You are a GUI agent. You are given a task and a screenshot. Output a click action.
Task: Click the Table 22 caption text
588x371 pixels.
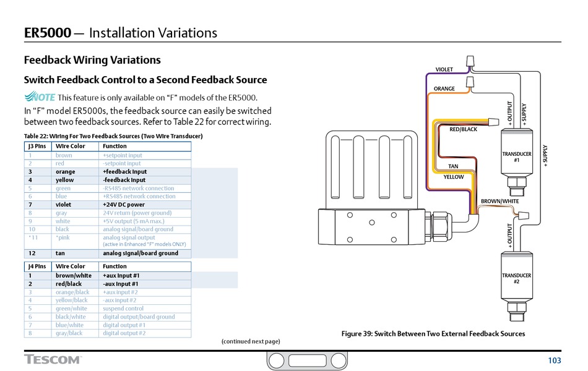[x=113, y=136]
